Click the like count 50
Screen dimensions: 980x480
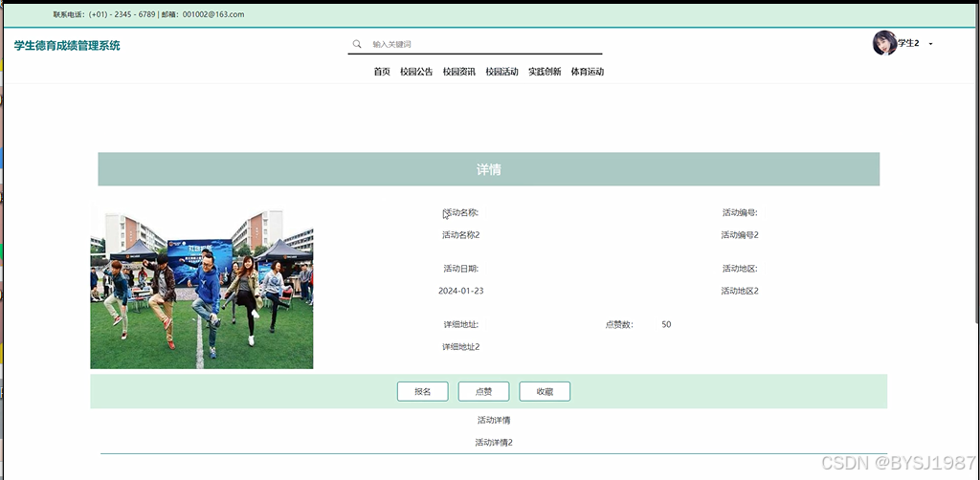coord(666,324)
